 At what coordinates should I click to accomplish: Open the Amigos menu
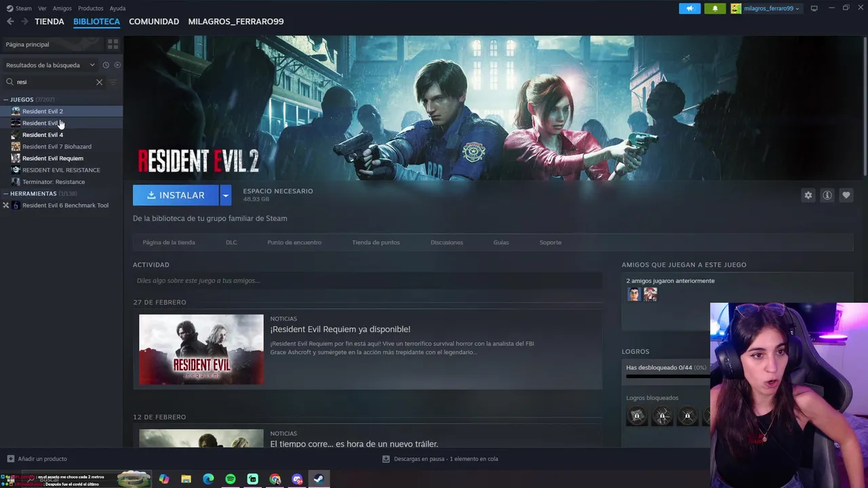[62, 8]
